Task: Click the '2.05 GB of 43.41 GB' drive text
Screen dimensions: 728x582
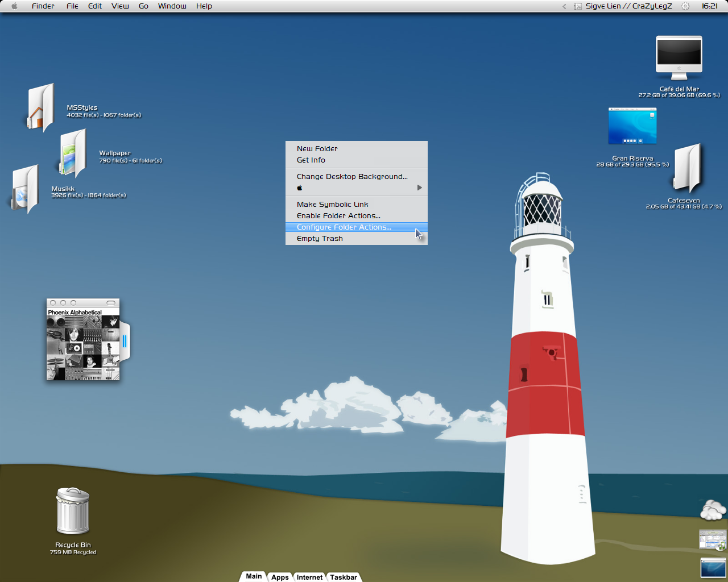Action: [684, 207]
